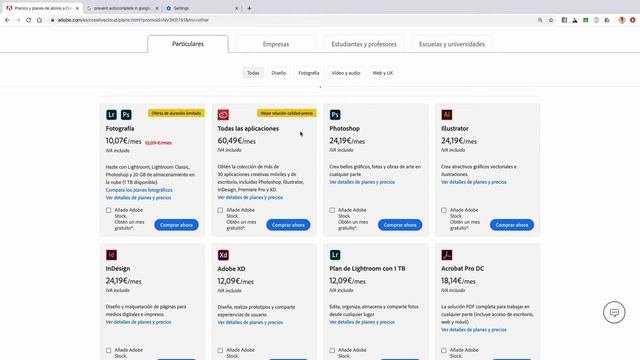Switch to the Empresas tab

(276, 44)
